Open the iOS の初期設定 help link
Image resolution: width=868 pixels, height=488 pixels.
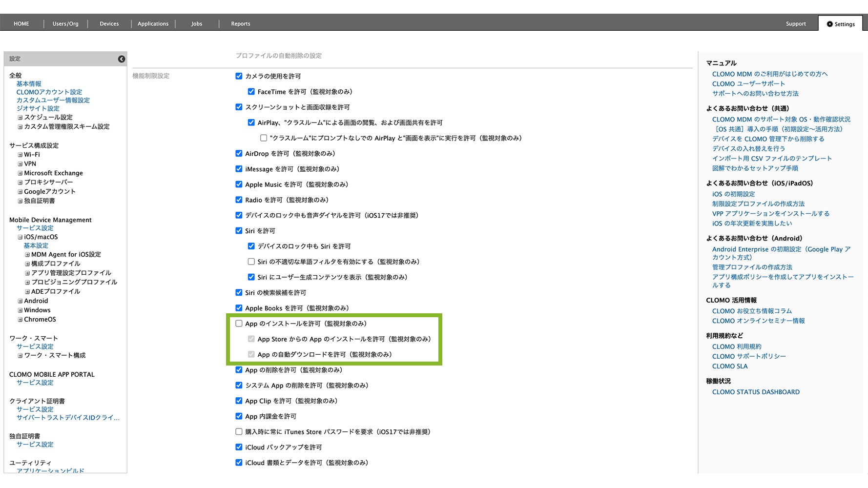(733, 194)
